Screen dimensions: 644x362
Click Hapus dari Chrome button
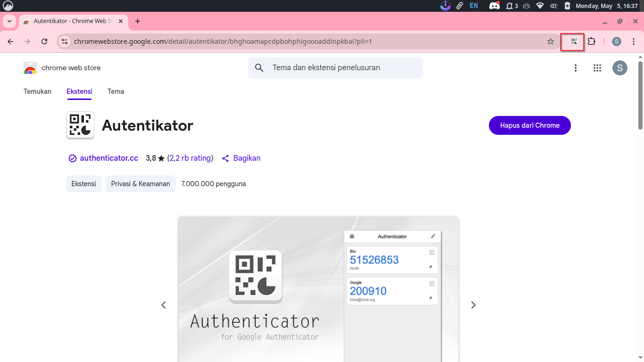pos(530,125)
